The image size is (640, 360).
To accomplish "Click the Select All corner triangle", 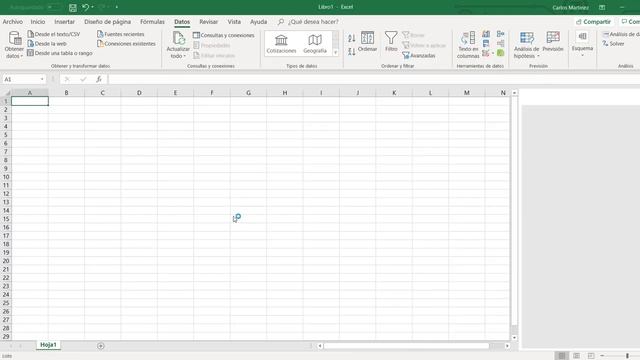I will pos(6,93).
